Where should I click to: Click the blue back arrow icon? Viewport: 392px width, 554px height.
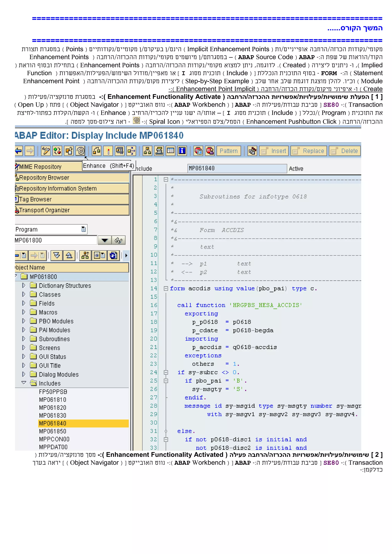19,151
